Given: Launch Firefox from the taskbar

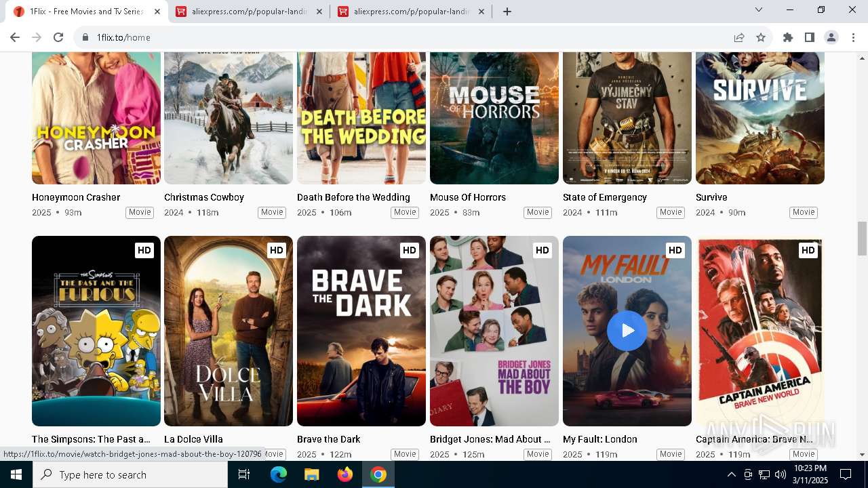Looking at the screenshot, I should coord(345,474).
